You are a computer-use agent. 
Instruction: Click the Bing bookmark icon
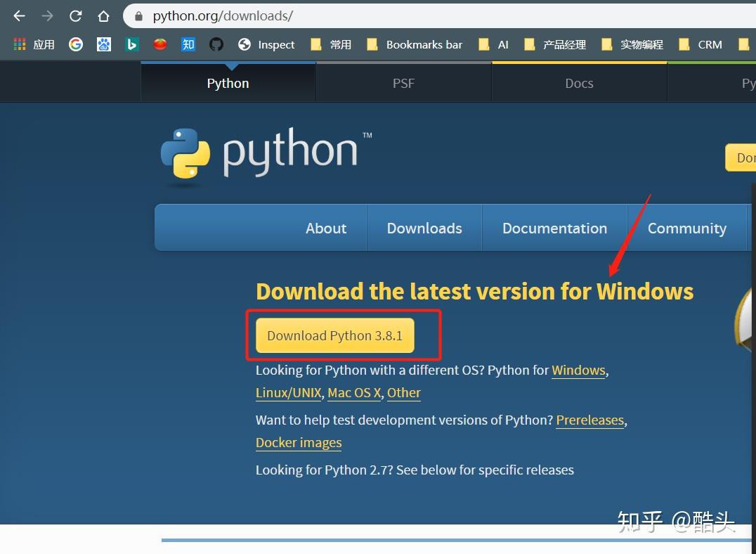(131, 44)
